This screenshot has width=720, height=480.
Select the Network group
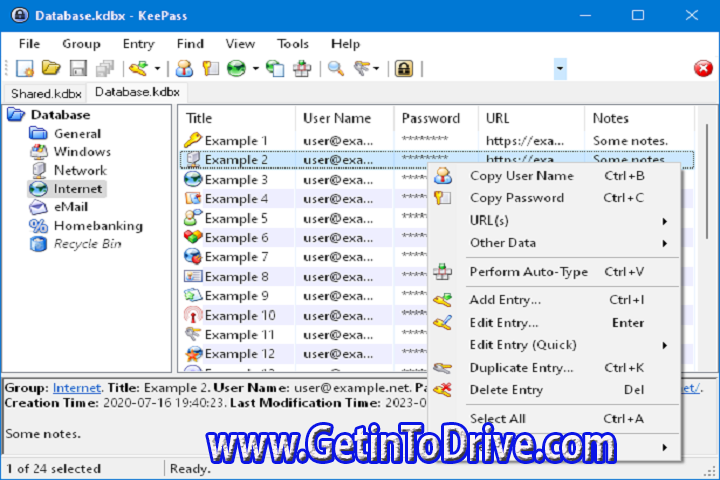click(80, 170)
